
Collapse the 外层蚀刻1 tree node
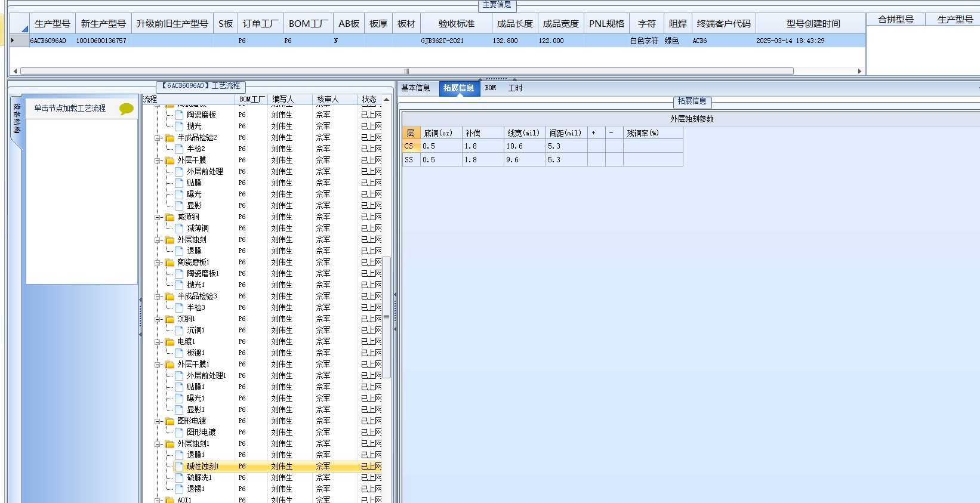click(158, 443)
